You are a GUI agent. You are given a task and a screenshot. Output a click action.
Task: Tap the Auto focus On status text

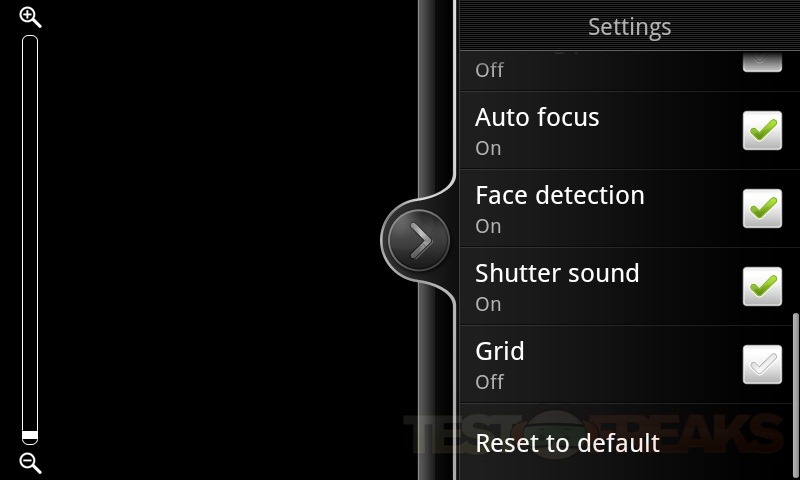pyautogui.click(x=488, y=148)
